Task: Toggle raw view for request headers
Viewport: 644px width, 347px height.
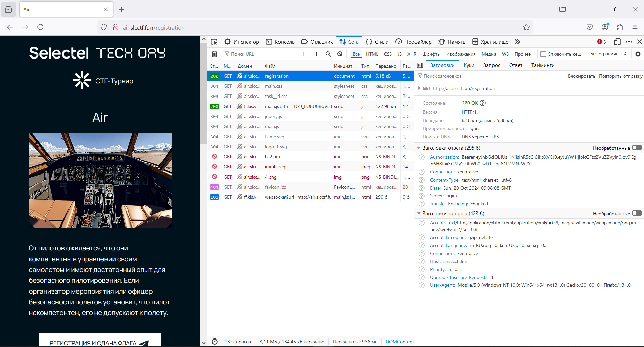Action: [637, 213]
